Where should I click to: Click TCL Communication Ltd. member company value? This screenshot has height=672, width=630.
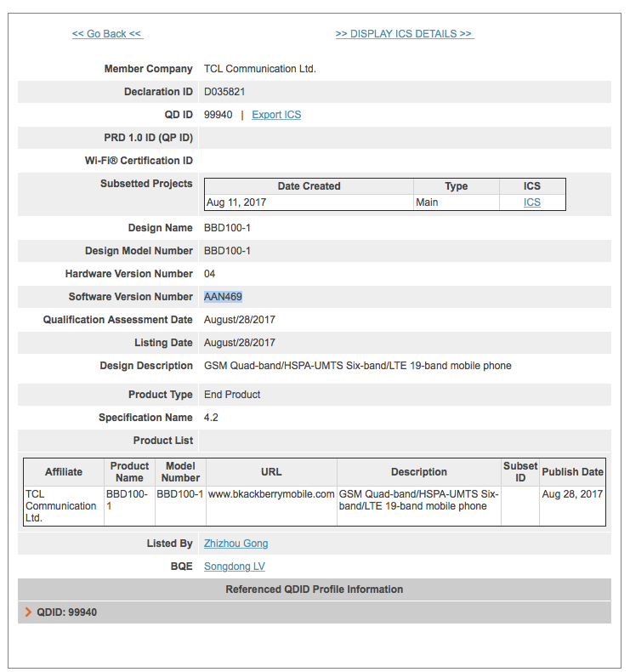tap(260, 69)
